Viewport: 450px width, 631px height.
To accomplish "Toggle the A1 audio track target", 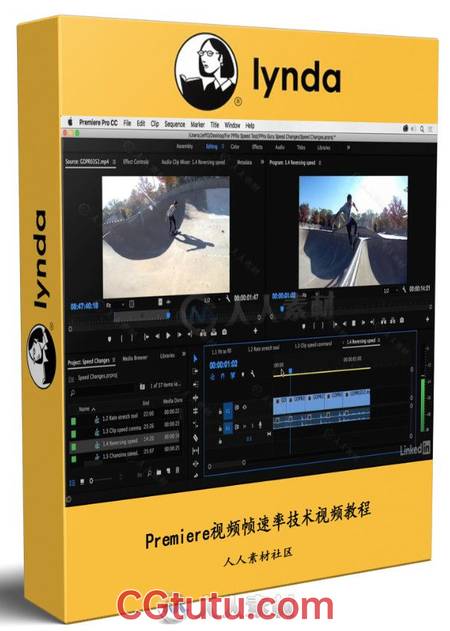I will coord(228,429).
